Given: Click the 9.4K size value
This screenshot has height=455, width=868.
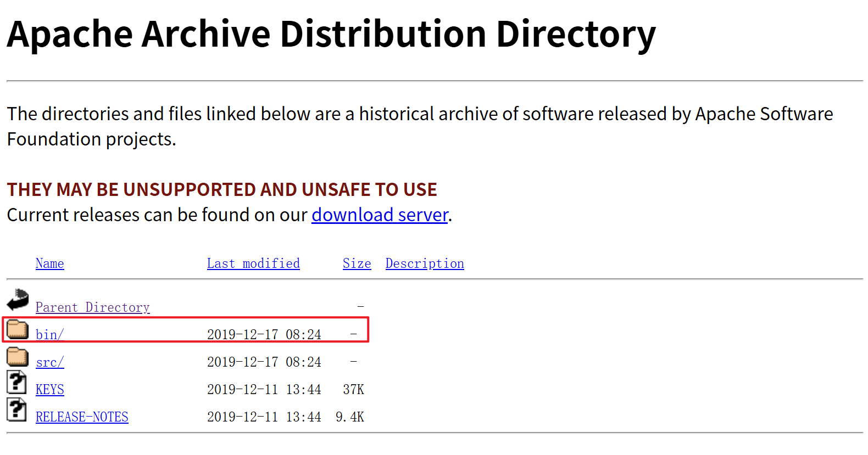Looking at the screenshot, I should click(350, 417).
